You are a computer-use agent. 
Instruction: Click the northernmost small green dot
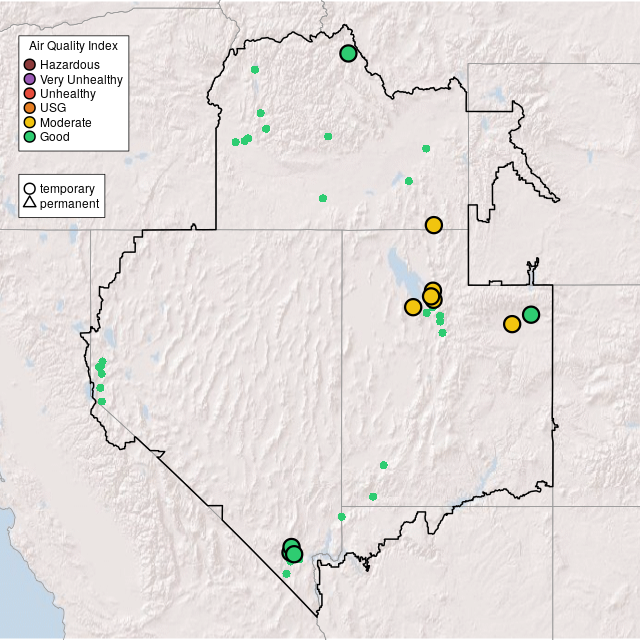tap(255, 69)
